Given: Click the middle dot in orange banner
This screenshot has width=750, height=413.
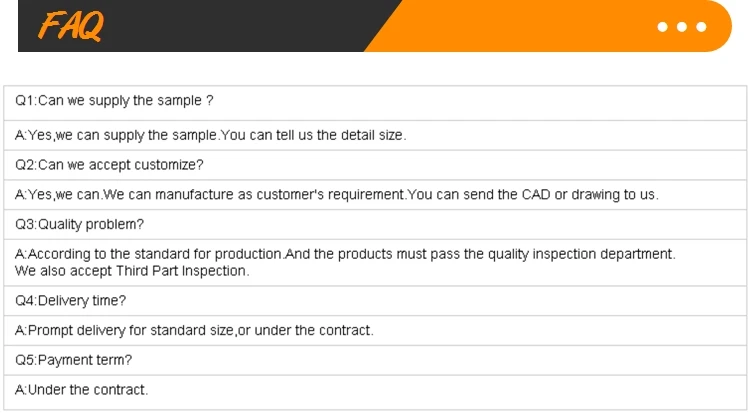Looking at the screenshot, I should pos(682,27).
